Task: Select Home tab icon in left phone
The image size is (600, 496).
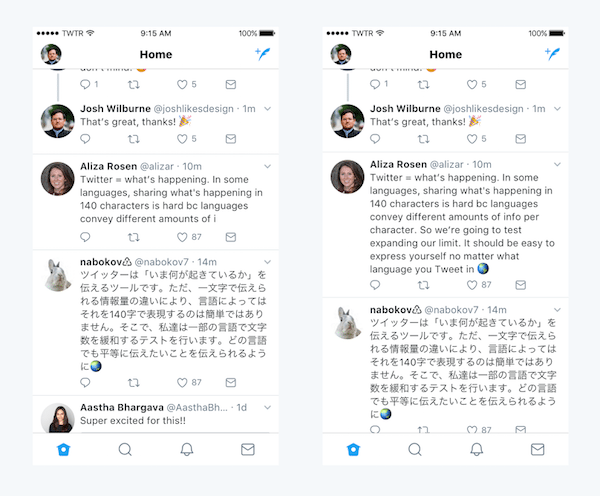Action: pos(64,449)
